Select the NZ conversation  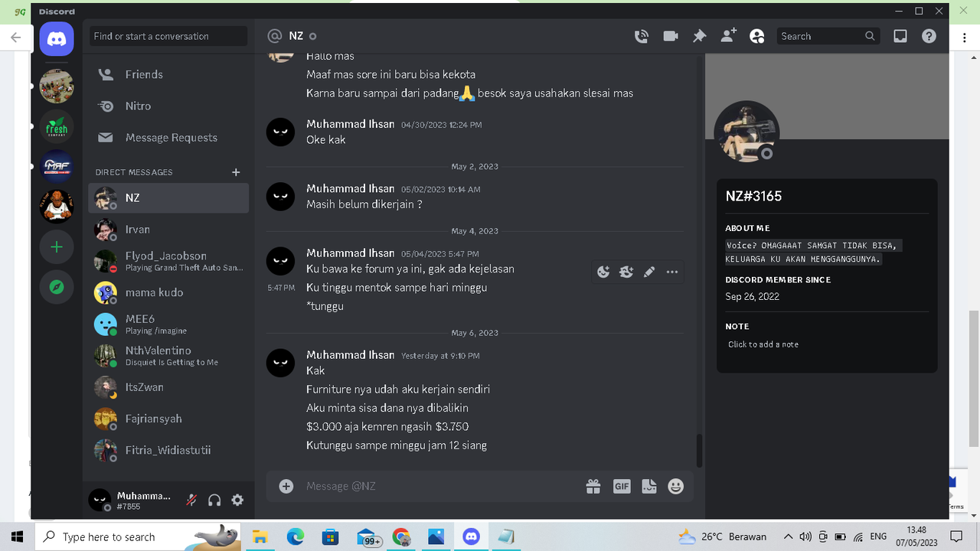[x=168, y=197]
